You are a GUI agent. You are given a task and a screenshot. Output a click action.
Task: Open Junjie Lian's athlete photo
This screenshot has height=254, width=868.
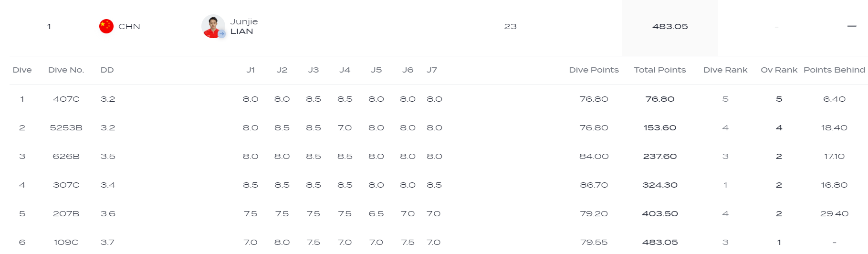(x=213, y=26)
